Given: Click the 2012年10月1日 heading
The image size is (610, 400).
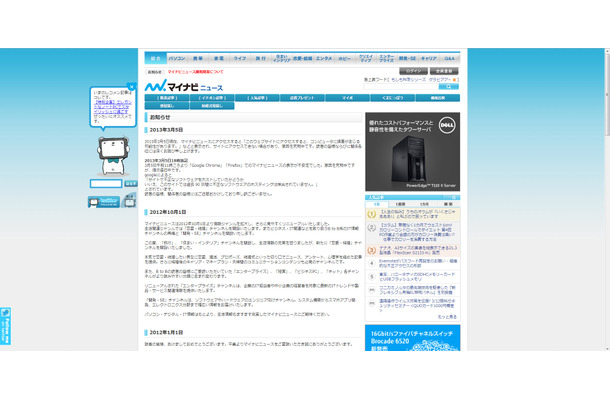Looking at the screenshot, I should [x=168, y=212].
